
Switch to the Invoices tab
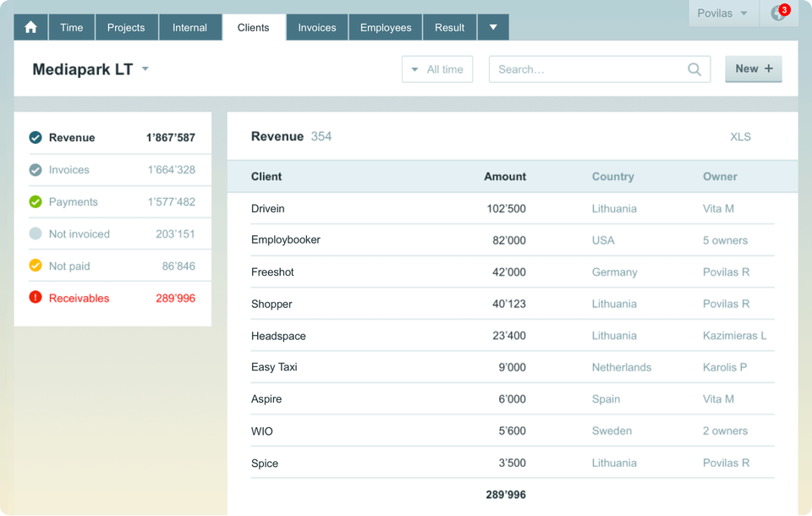(x=316, y=26)
